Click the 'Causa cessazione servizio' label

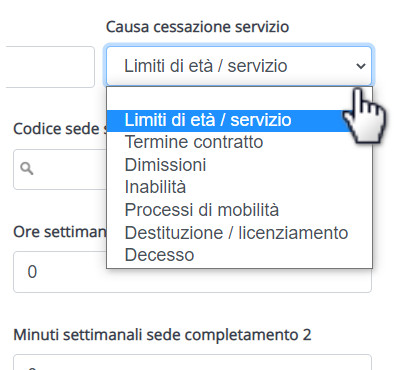(197, 27)
